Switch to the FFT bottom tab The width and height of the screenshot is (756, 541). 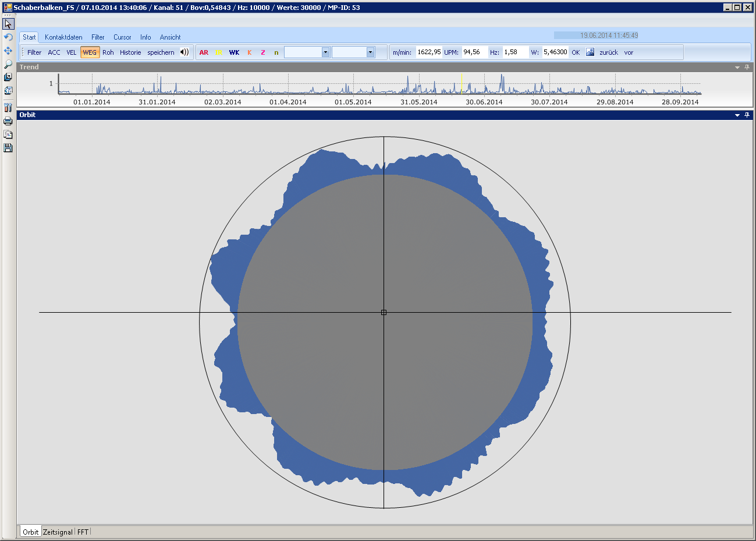(x=83, y=532)
